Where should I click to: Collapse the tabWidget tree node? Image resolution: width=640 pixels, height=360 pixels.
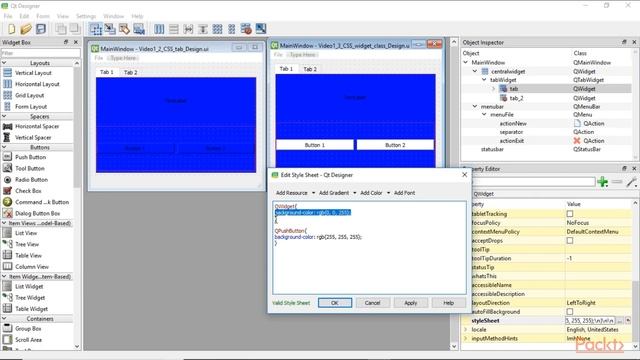pos(484,80)
